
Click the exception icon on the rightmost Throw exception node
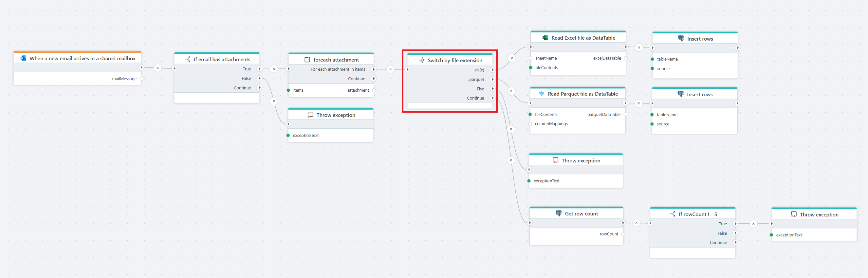tap(794, 214)
